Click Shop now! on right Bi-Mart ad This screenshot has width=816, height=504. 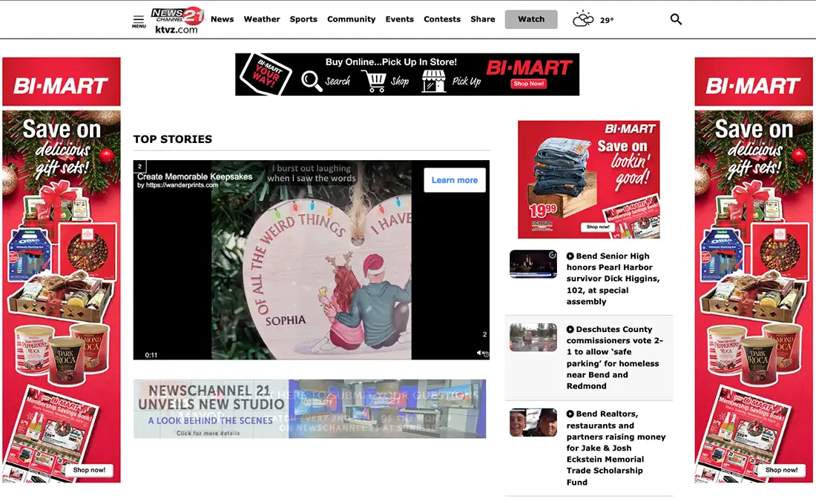pos(781,470)
